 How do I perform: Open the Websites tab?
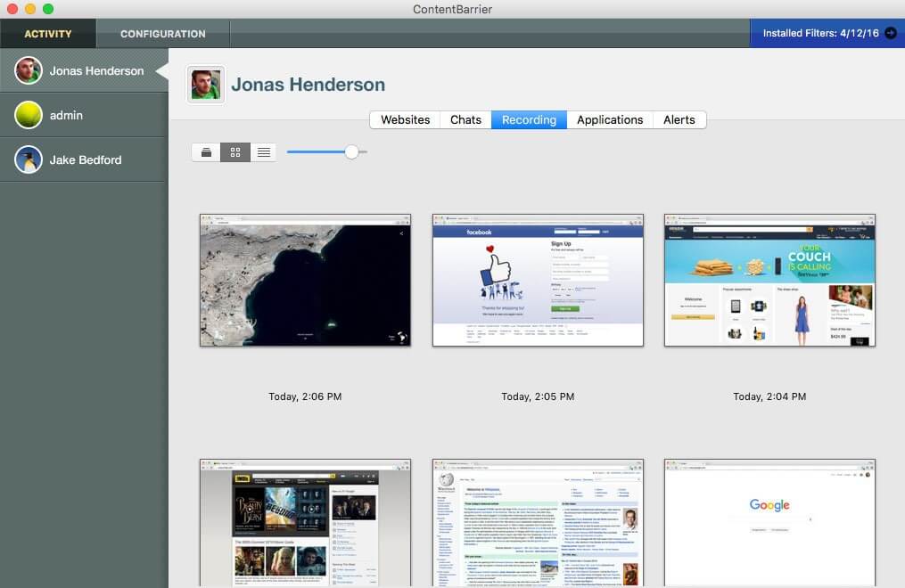pyautogui.click(x=405, y=120)
